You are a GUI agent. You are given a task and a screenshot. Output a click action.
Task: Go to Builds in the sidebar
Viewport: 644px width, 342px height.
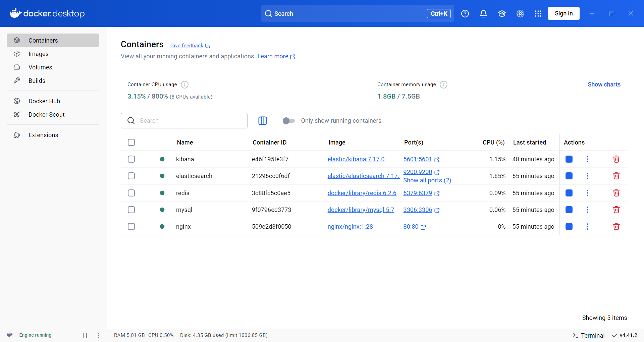click(53, 80)
